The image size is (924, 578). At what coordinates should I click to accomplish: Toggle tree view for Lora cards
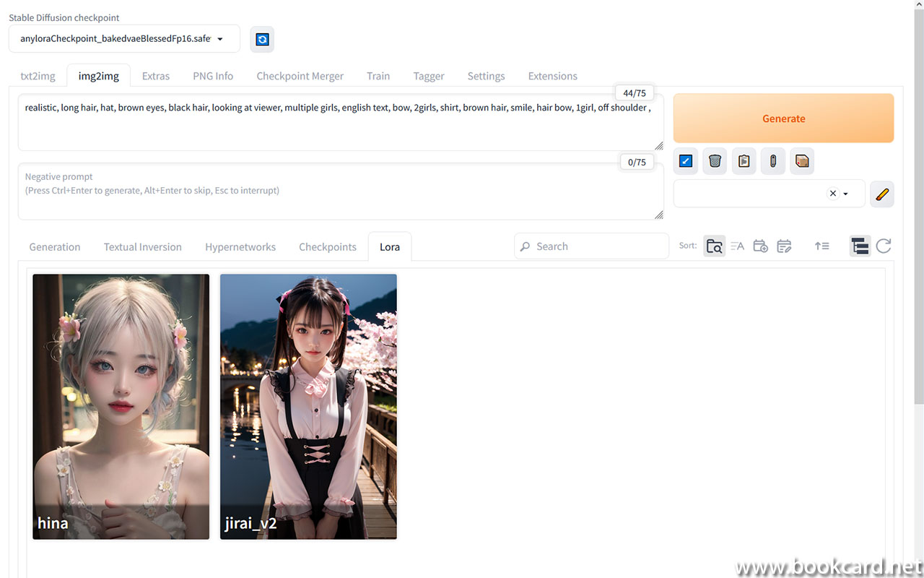point(860,246)
